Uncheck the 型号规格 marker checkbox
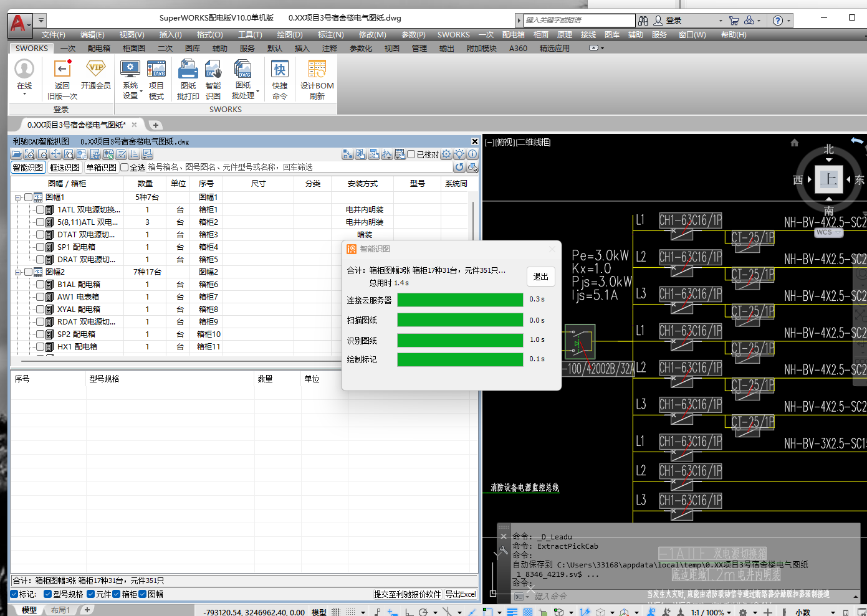Viewport: 867px width, 616px height. pyautogui.click(x=47, y=594)
